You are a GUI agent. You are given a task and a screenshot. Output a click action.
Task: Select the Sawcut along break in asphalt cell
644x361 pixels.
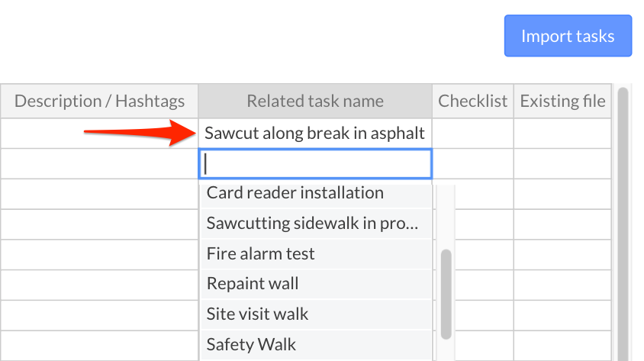[315, 134]
